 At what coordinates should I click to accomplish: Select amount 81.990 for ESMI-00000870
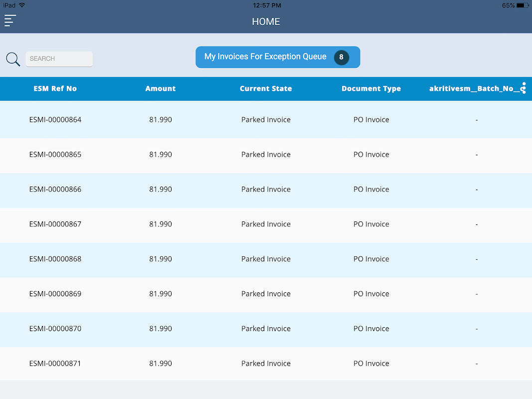pyautogui.click(x=161, y=329)
